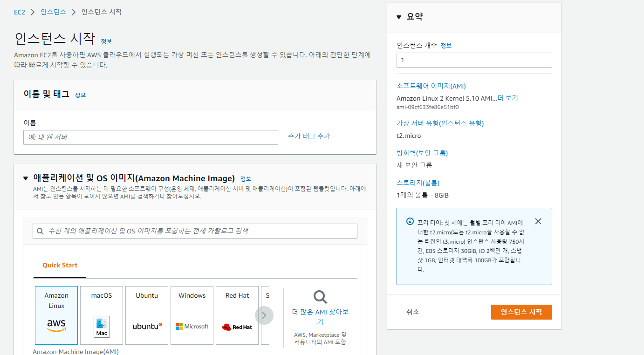
Task: Click 추가 태그 추가 link
Action: 309,136
